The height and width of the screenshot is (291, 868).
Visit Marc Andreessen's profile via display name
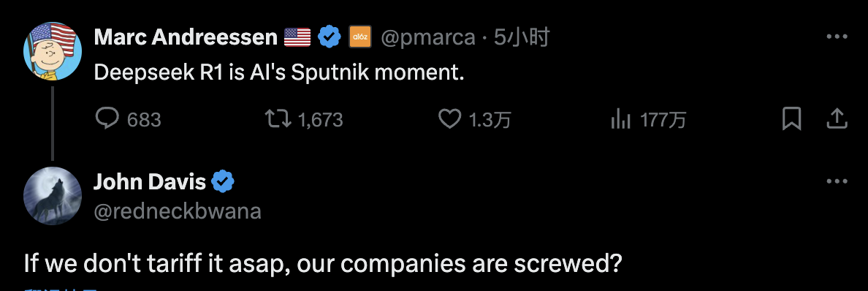click(186, 38)
